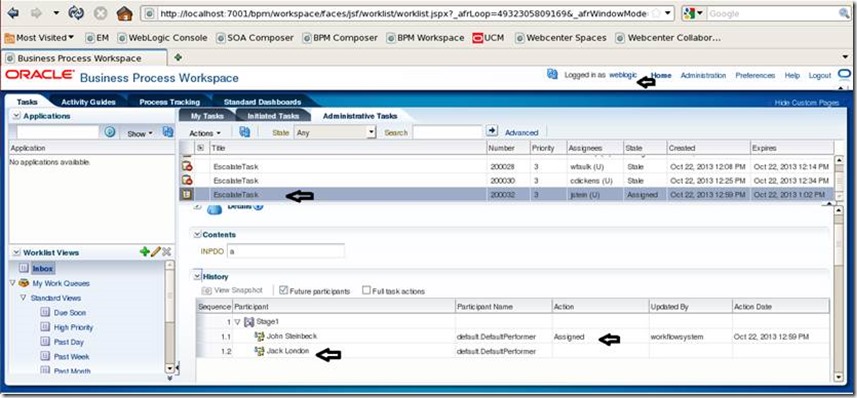Reload the page with the refresh icon

click(x=76, y=13)
